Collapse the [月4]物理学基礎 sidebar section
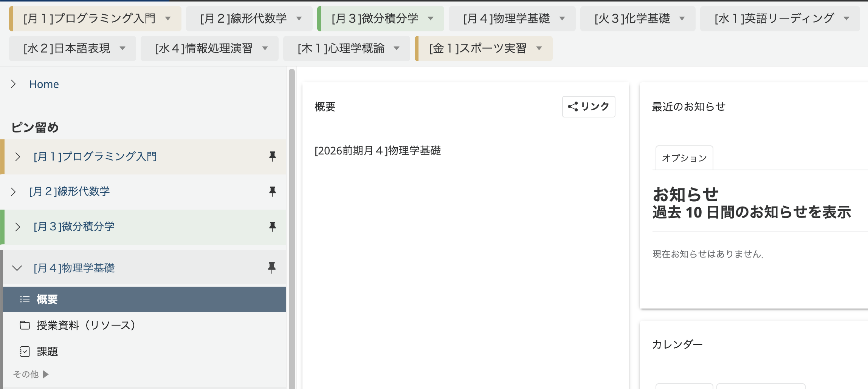 pyautogui.click(x=17, y=268)
